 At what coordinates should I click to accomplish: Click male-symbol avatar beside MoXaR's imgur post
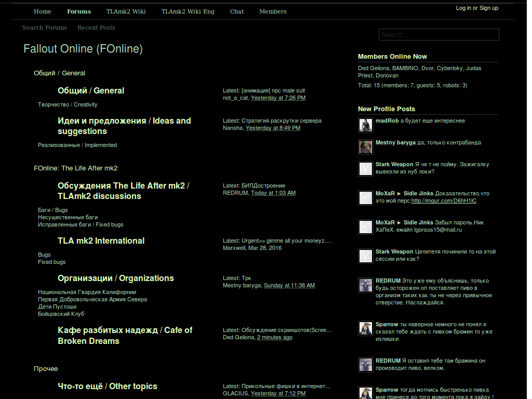click(x=365, y=198)
